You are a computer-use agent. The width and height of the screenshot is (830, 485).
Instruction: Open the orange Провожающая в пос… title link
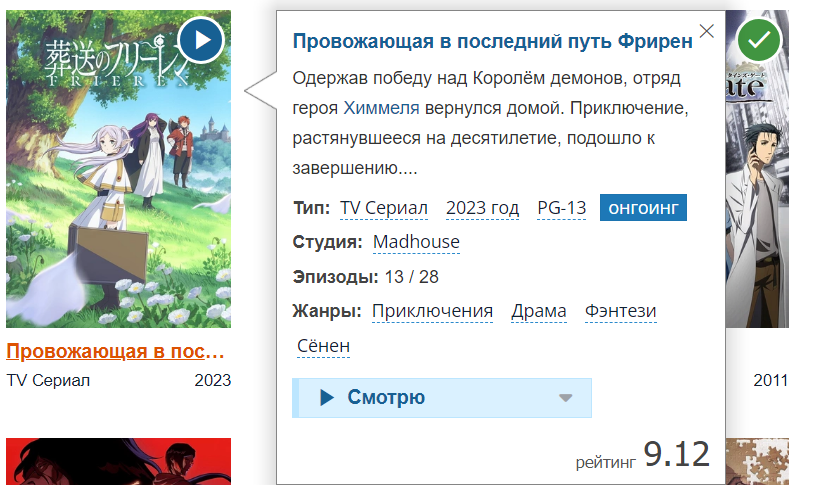pos(115,351)
